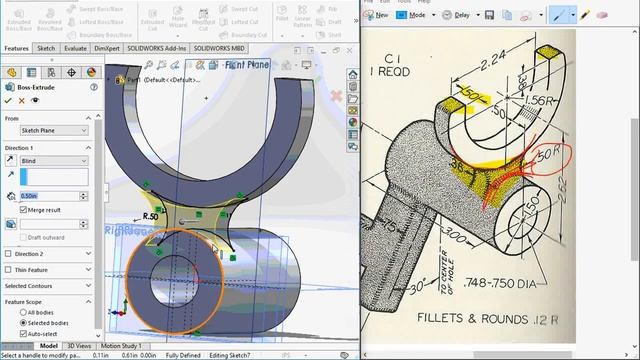Viewport: 640px width, 360px height.
Task: Click the Direction of Extrusion selection box
Action: 54,177
